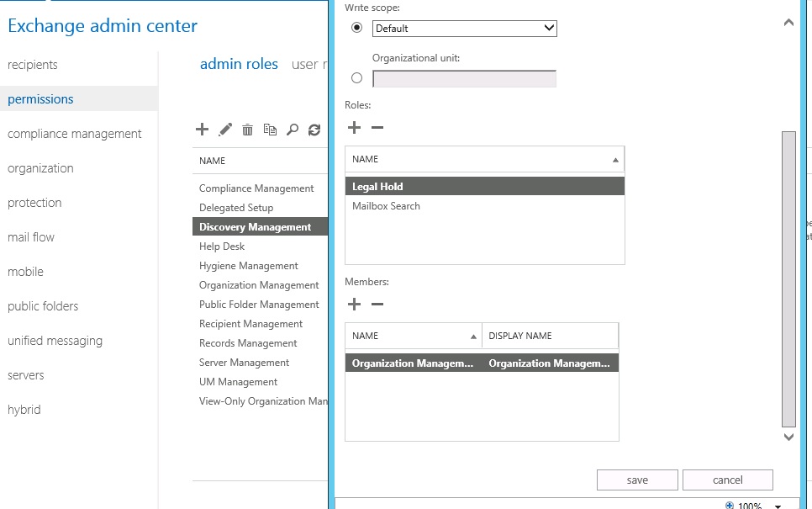Viewport: 812px width, 509px height.
Task: Sort Roles list by NAME column
Action: coord(485,159)
